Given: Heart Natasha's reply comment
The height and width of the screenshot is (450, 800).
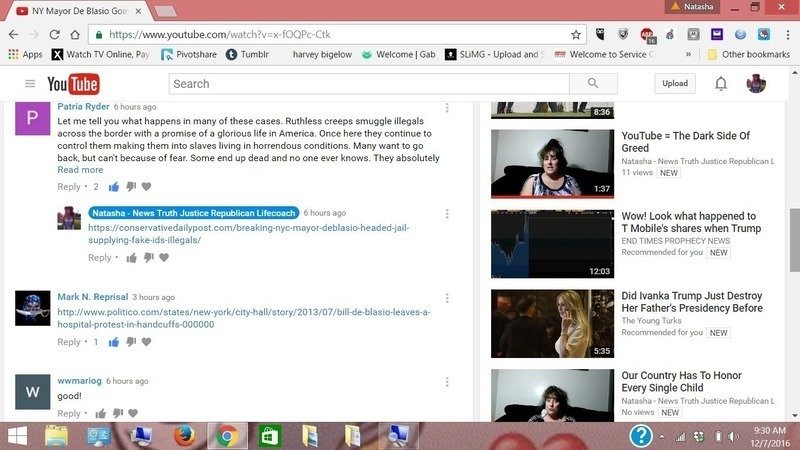Looking at the screenshot, I should tap(164, 258).
